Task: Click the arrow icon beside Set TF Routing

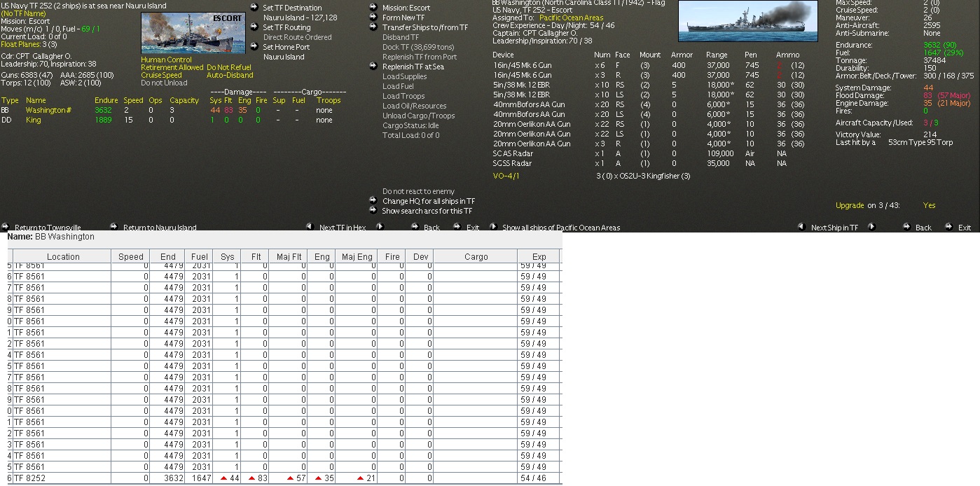Action: (254, 27)
